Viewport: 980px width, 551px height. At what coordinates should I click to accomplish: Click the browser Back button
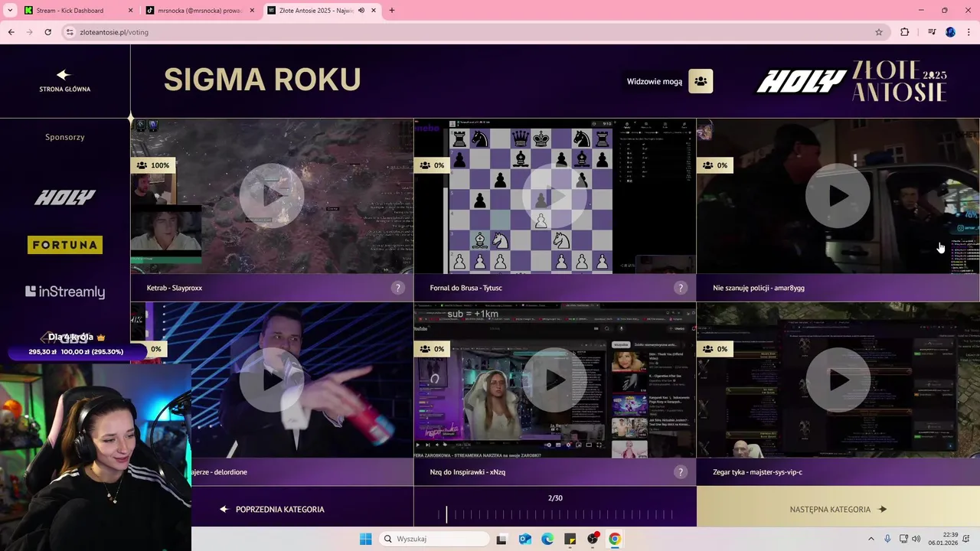tap(11, 32)
